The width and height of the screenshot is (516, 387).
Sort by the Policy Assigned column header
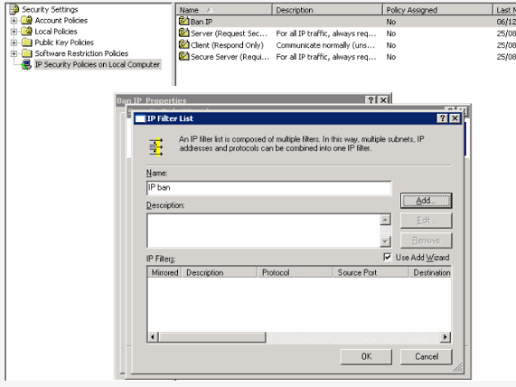(437, 10)
